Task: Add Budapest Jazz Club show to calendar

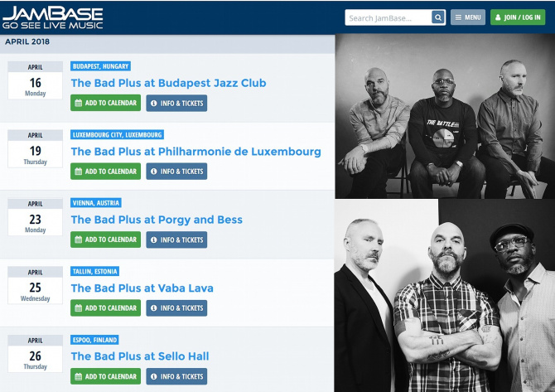Action: (x=105, y=103)
